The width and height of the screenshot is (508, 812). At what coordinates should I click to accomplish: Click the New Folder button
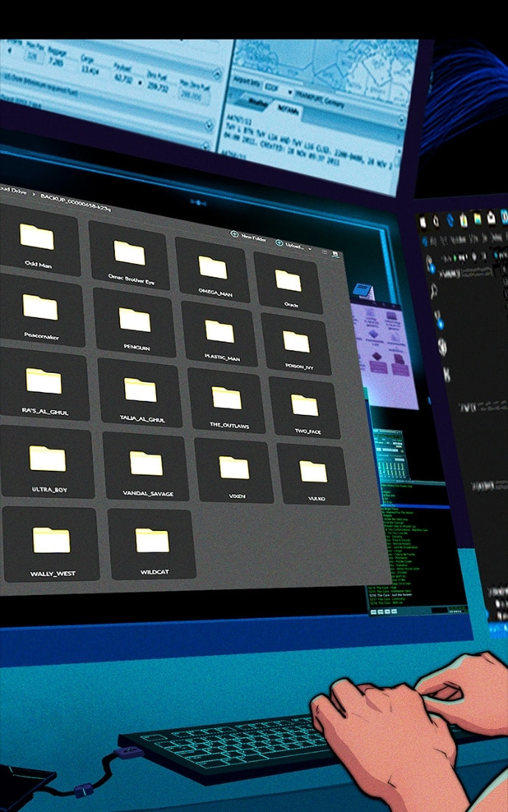pos(249,236)
